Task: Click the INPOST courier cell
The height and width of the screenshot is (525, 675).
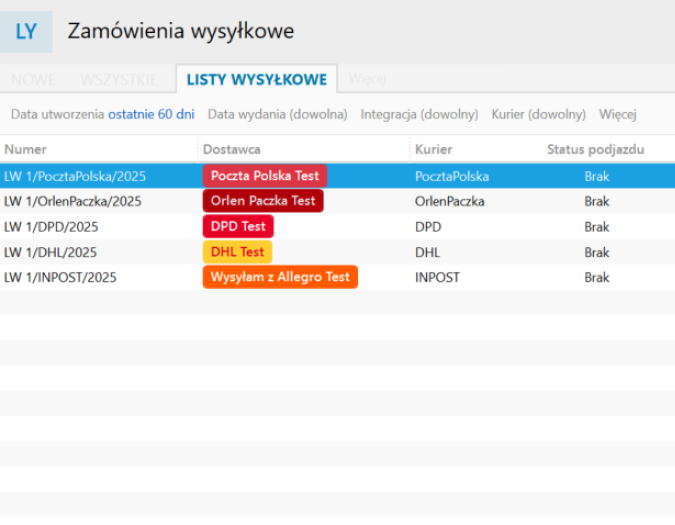Action: pos(437,278)
